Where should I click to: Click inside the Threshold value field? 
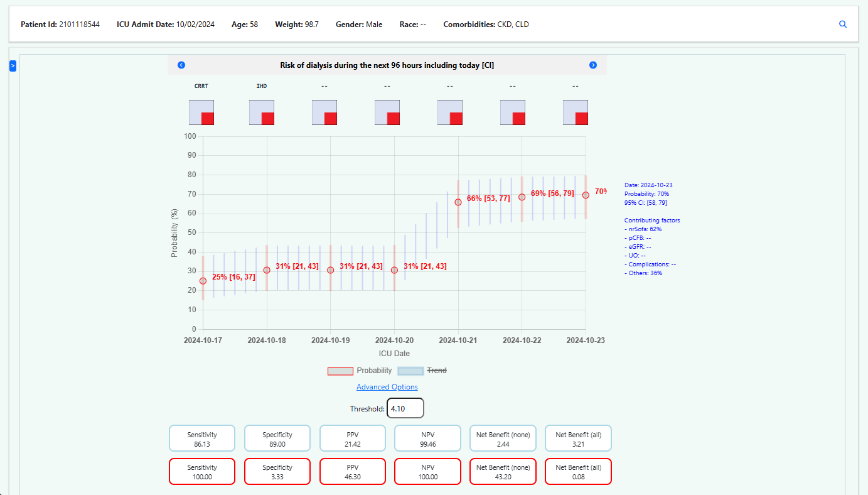tap(405, 408)
